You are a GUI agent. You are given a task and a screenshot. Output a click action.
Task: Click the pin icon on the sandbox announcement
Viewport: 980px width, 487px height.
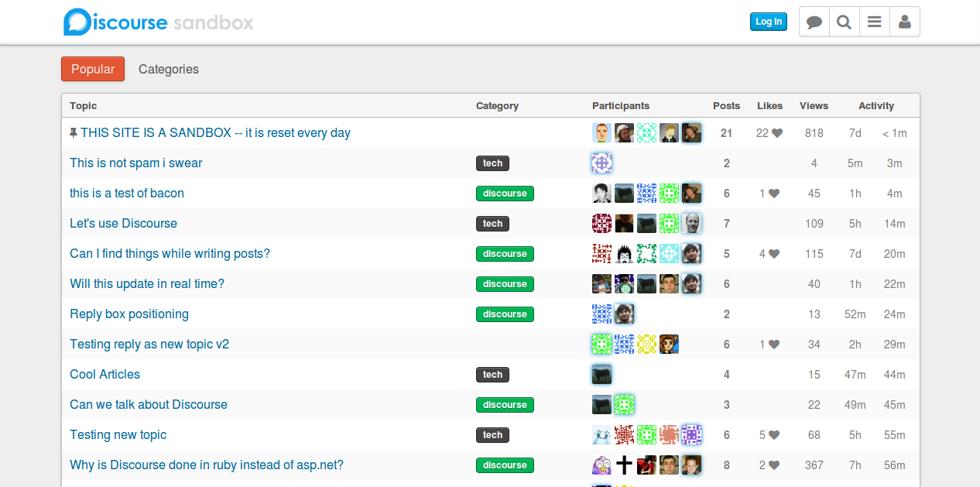(74, 132)
